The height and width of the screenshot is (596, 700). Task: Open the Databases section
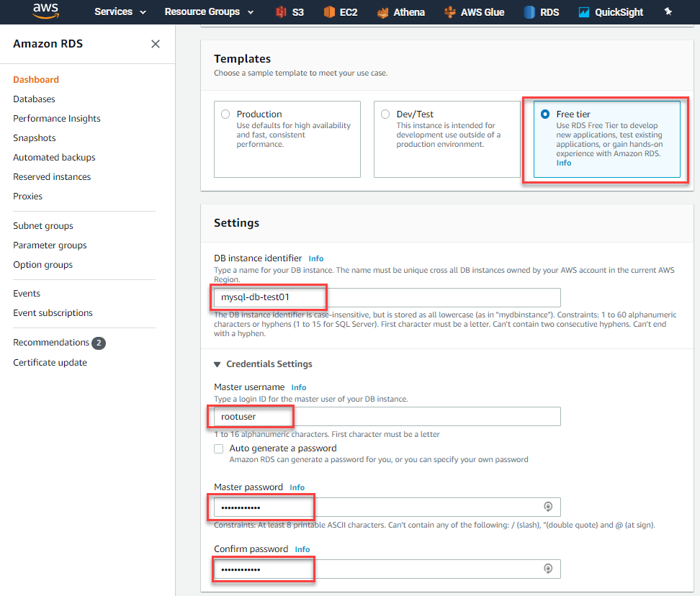(x=35, y=99)
